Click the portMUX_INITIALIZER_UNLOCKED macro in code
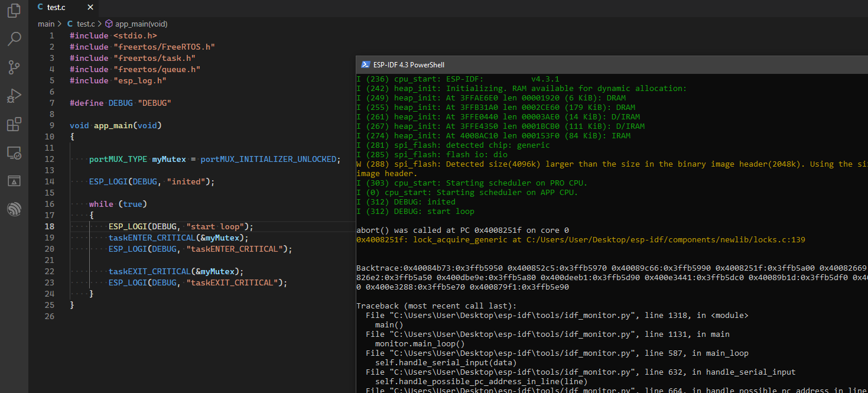This screenshot has height=393, width=868. point(268,159)
